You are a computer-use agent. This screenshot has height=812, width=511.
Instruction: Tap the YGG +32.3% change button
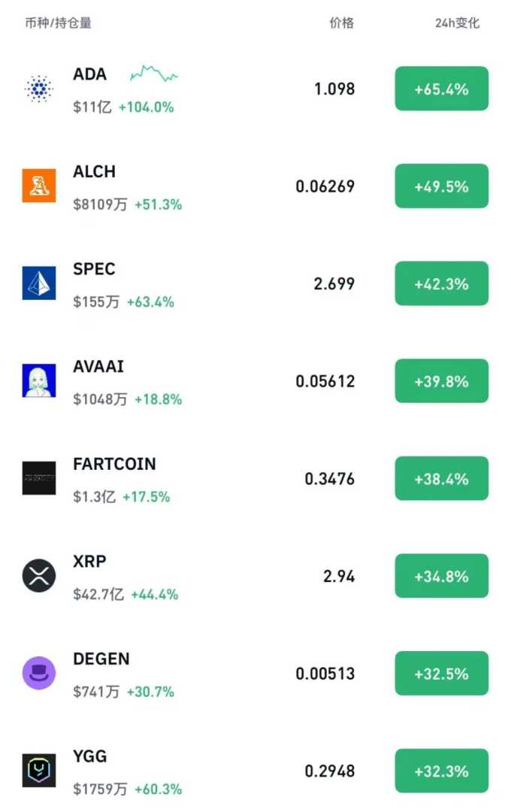(442, 771)
